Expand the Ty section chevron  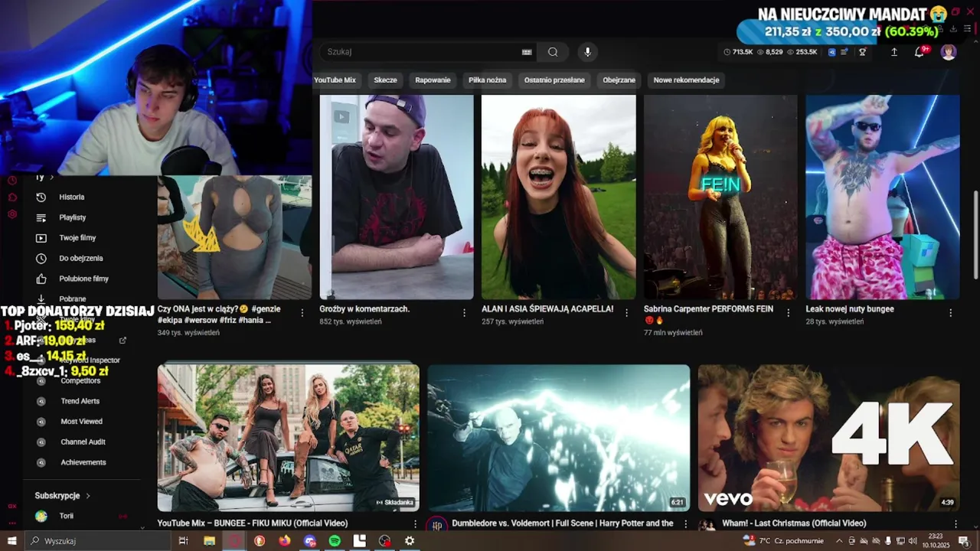pos(51,178)
